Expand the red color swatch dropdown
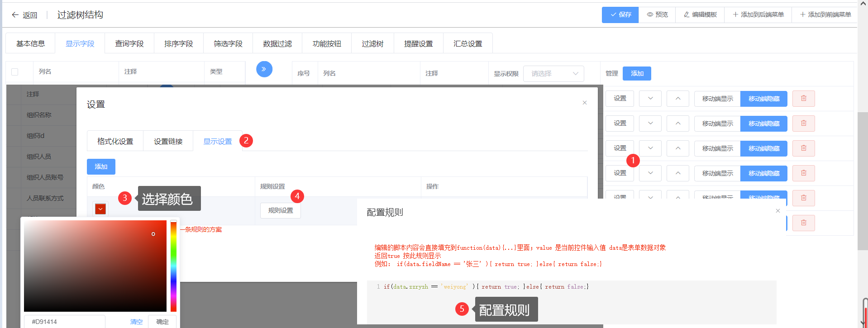This screenshot has height=328, width=868. click(100, 209)
